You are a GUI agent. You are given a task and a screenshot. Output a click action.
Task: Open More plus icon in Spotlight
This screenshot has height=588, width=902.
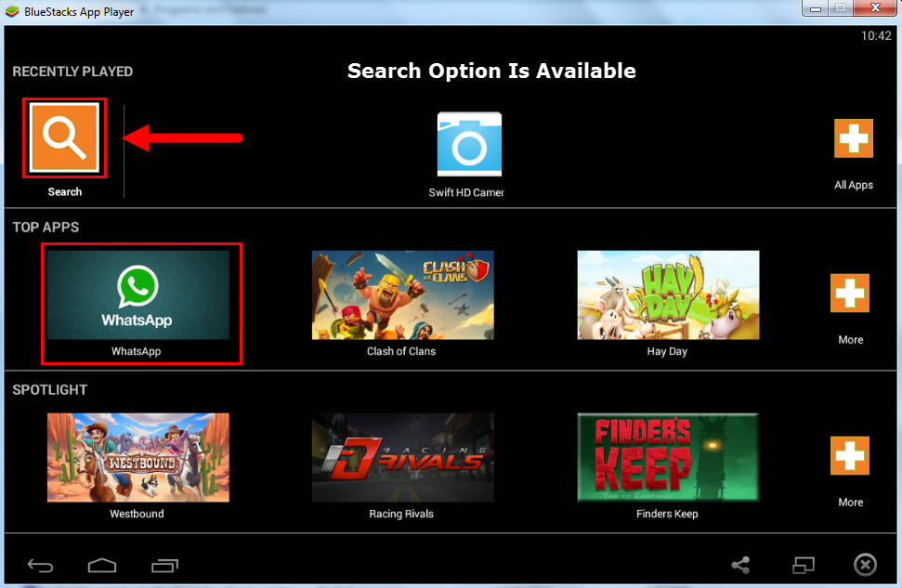point(850,456)
